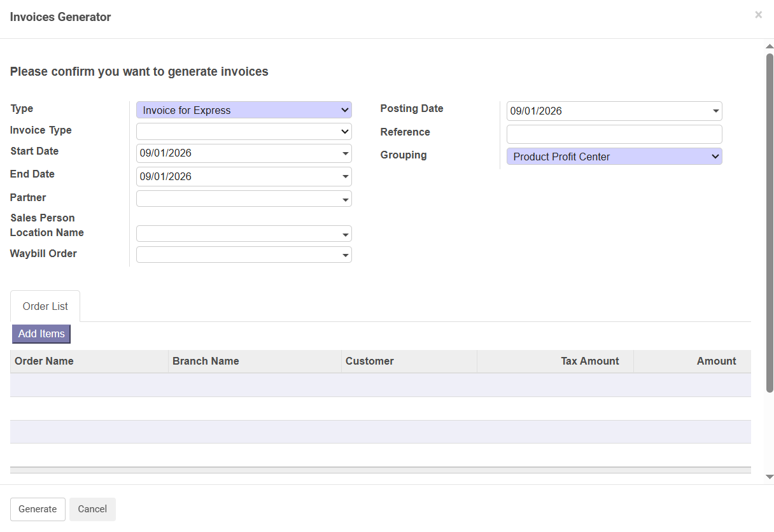Expand the Location Name dropdown arrow
The height and width of the screenshot is (532, 774).
point(346,234)
